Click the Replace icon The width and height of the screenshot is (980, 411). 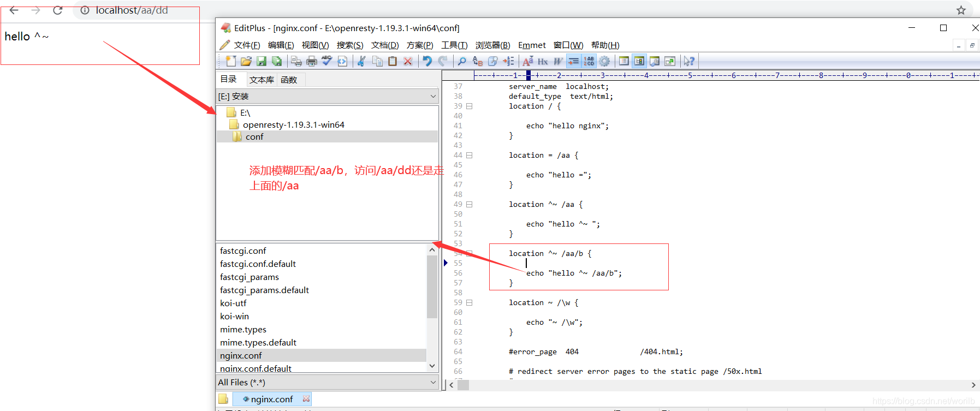pyautogui.click(x=478, y=61)
